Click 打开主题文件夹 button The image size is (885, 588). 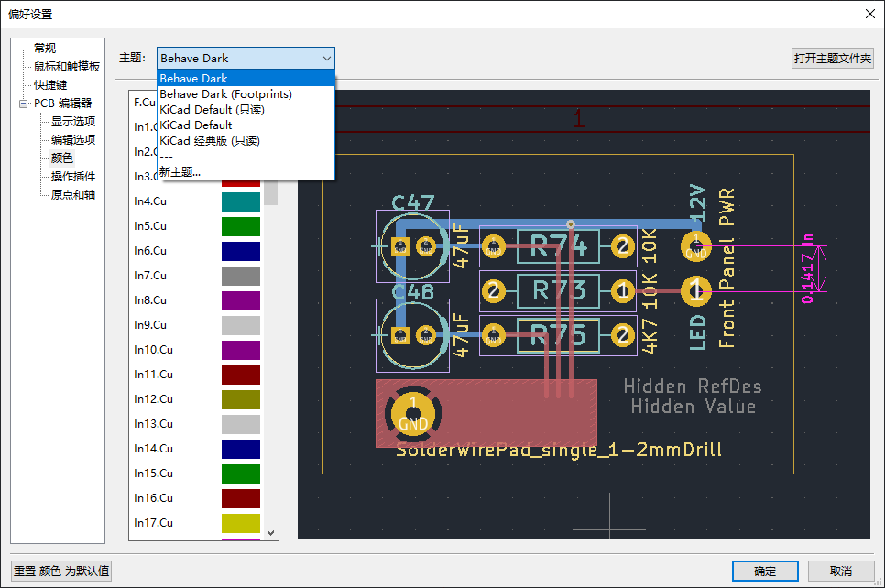(833, 58)
